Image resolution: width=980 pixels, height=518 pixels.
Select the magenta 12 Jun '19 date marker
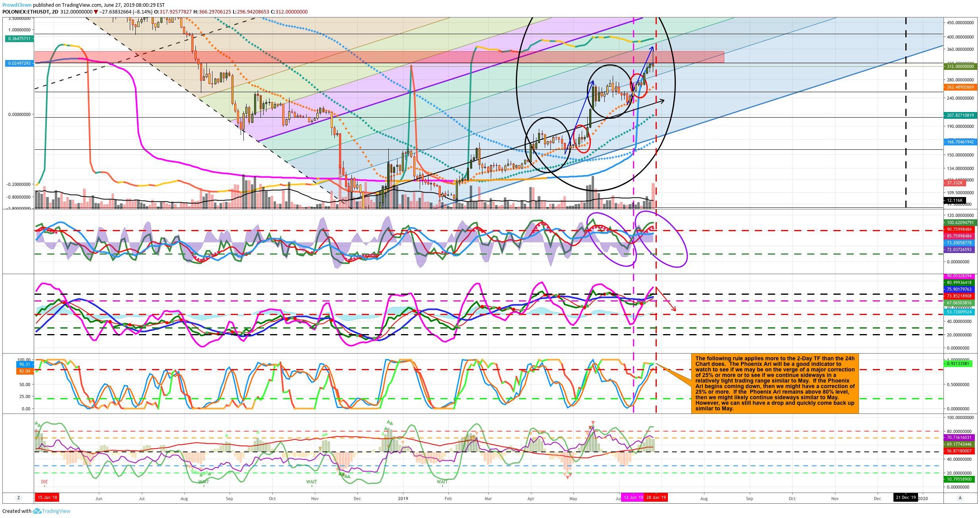click(x=633, y=497)
